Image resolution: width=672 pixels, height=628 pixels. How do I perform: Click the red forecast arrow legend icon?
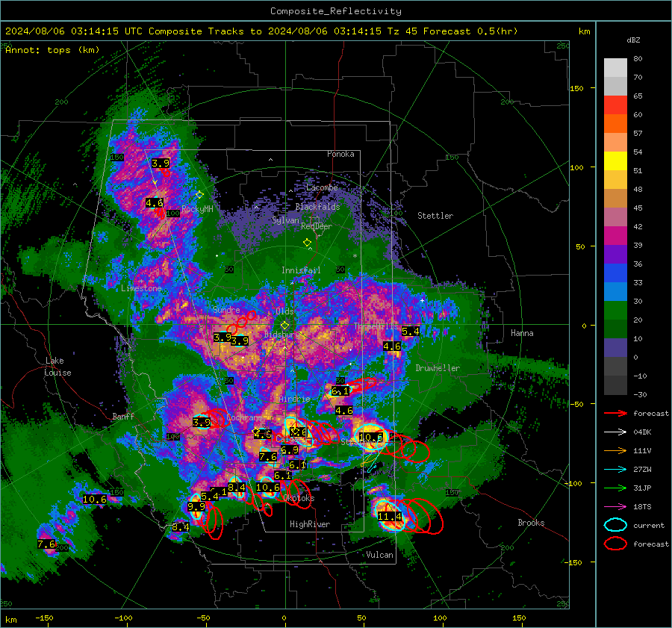[615, 413]
